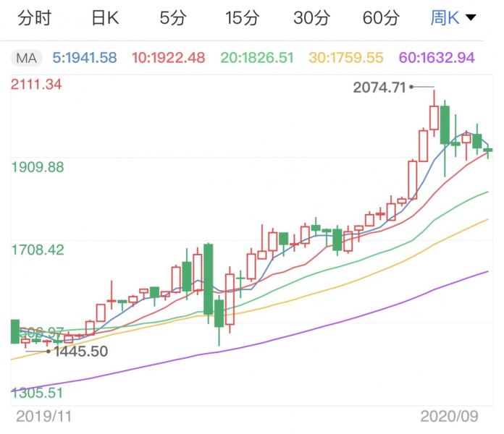Expand the 周K period dropdown
Screen dimensions: 504x434
[453, 19]
